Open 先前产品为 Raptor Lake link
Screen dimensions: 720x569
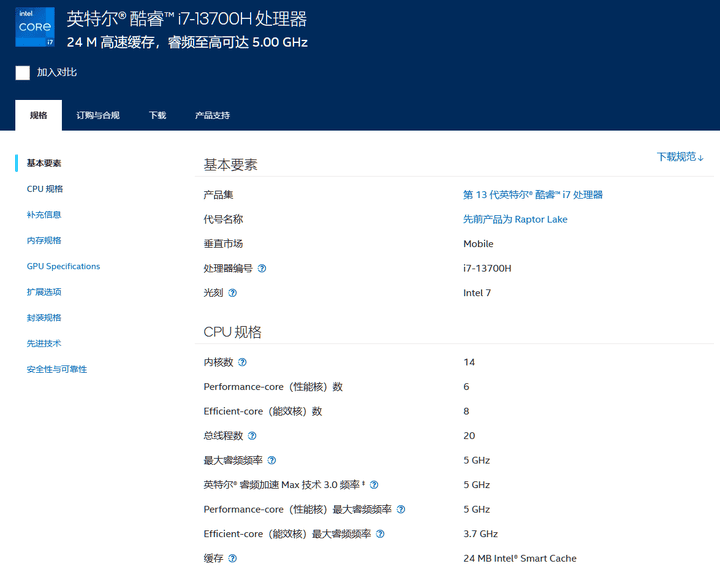514,219
